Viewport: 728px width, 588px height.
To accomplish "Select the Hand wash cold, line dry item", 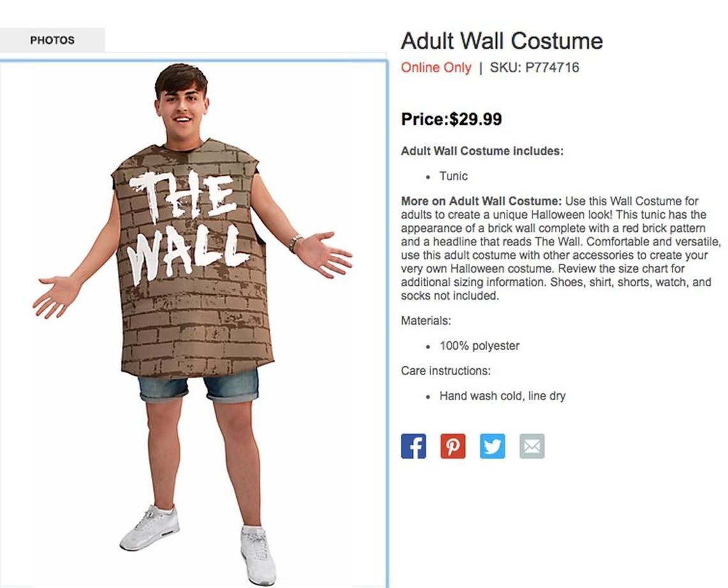I will (503, 396).
